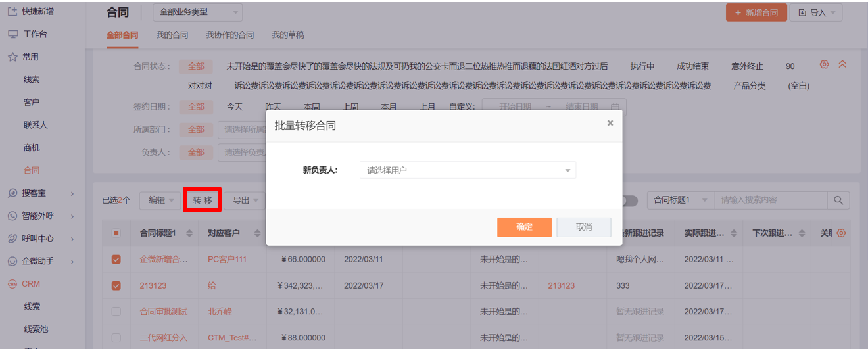Open the 北乔峰 customer link
Image resolution: width=868 pixels, height=349 pixels.
pyautogui.click(x=220, y=312)
